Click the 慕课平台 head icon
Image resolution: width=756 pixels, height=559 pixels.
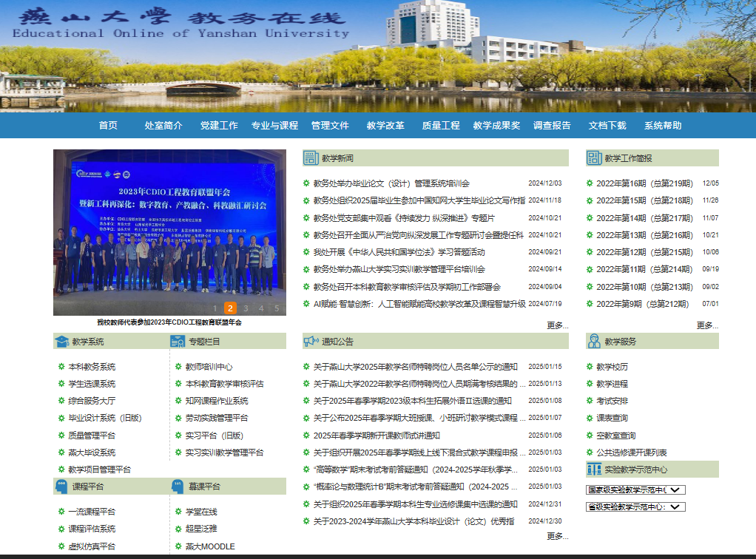(178, 487)
